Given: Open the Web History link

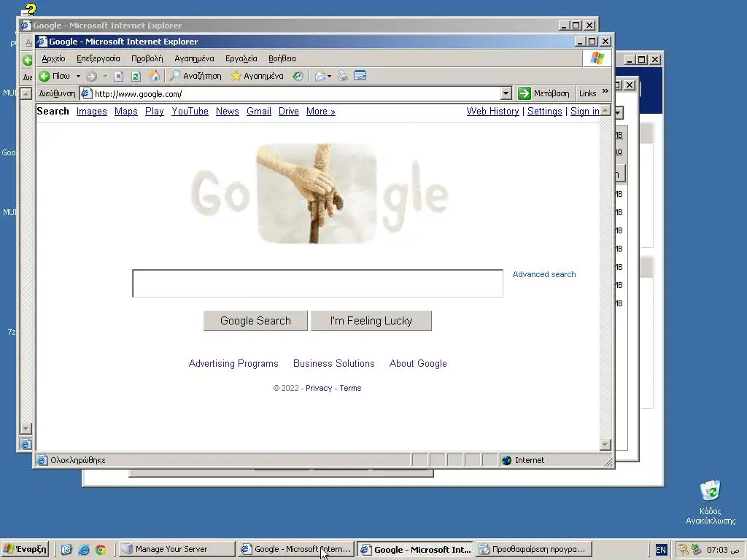Looking at the screenshot, I should click(x=492, y=111).
